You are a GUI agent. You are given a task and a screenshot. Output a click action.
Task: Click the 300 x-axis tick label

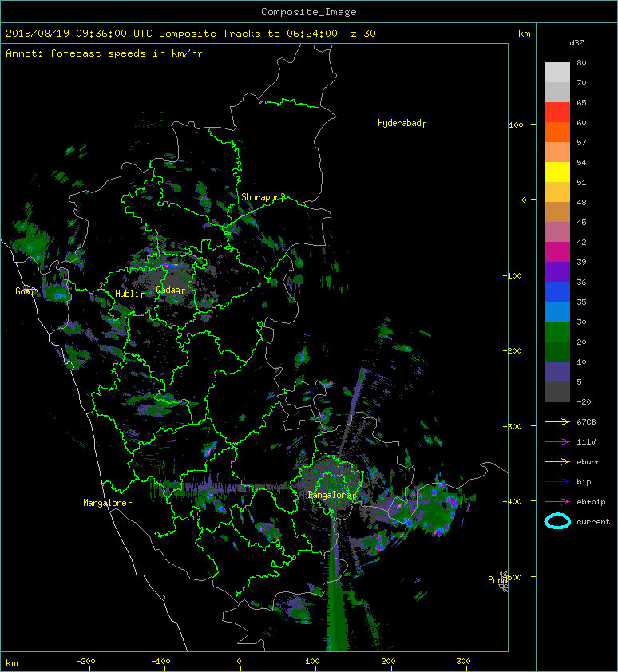tap(463, 662)
